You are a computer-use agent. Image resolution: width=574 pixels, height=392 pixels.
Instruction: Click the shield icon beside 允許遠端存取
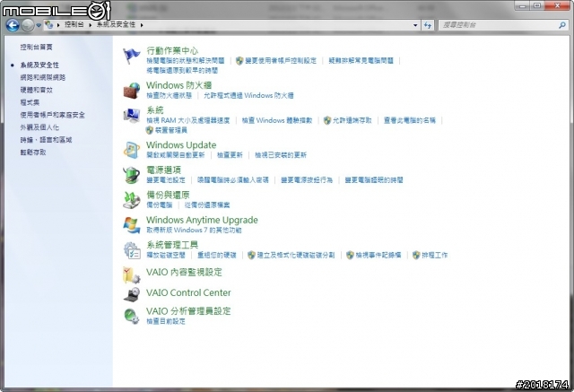327,120
